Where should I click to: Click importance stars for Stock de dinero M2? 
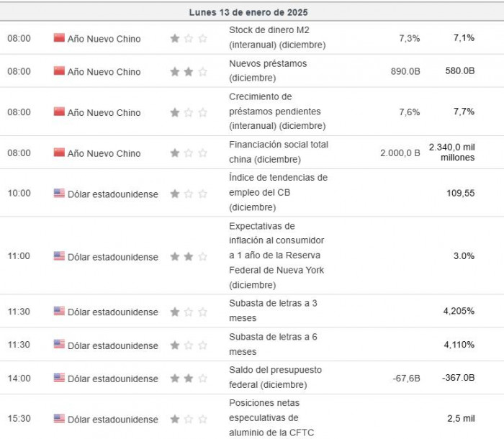coord(189,39)
